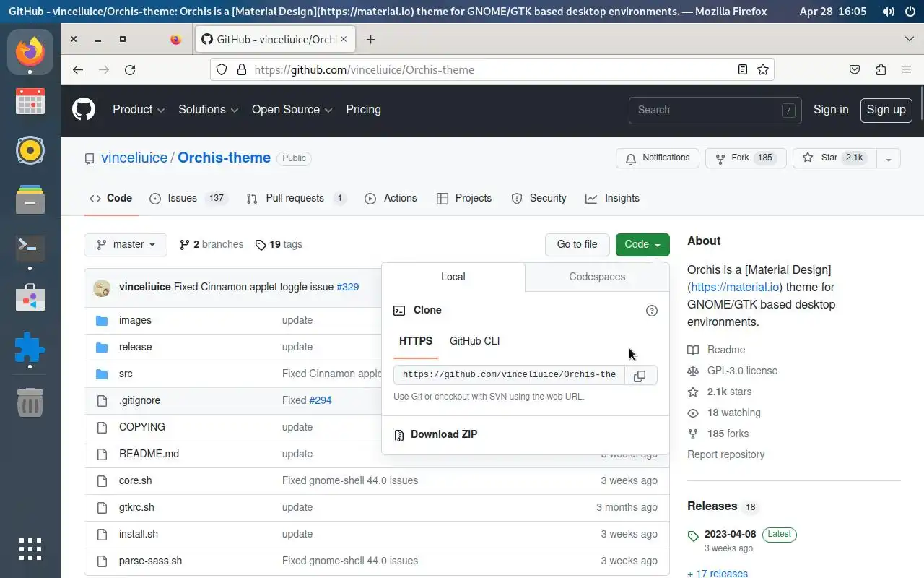The width and height of the screenshot is (924, 578).
Task: Copy the HTTPS clone URL icon
Action: [640, 375]
